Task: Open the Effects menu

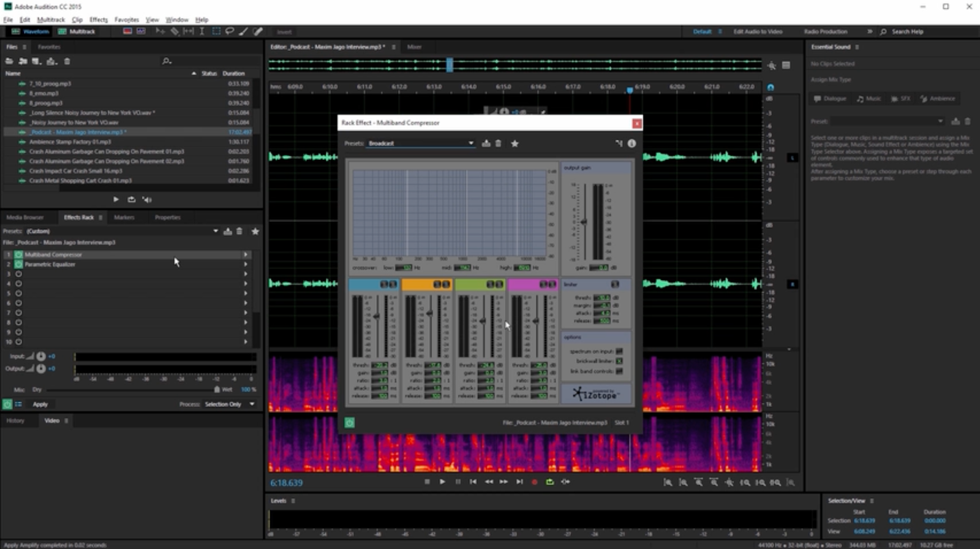Action: pyautogui.click(x=99, y=20)
